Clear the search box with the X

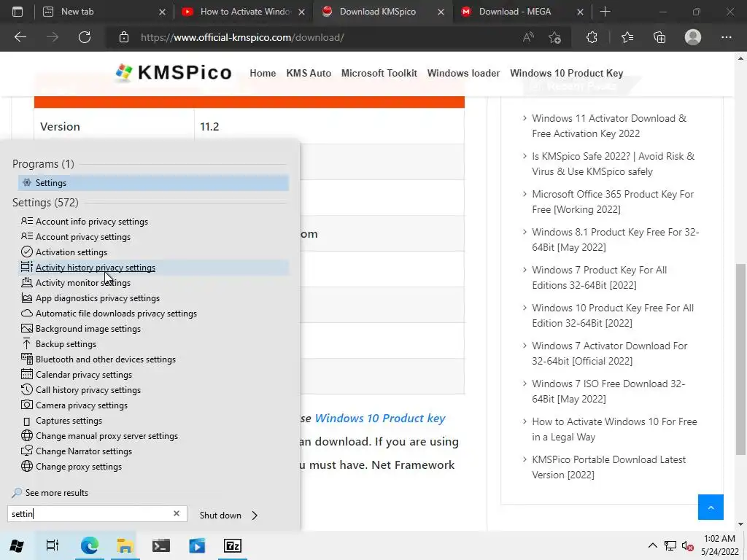(x=177, y=513)
